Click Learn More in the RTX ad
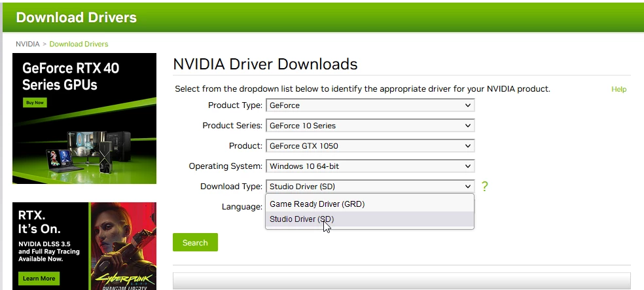Screen dimensions: 644x290 tap(39, 278)
